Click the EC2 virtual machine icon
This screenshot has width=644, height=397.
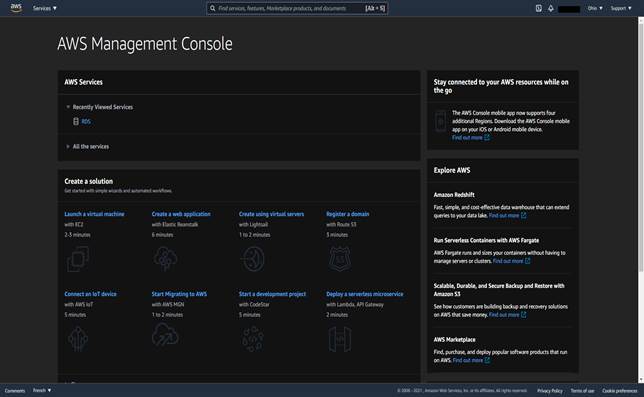78,259
